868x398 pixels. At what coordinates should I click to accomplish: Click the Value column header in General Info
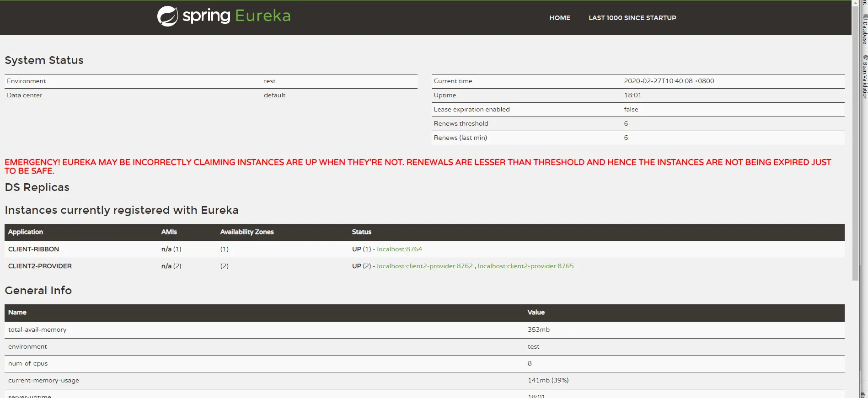pos(536,313)
